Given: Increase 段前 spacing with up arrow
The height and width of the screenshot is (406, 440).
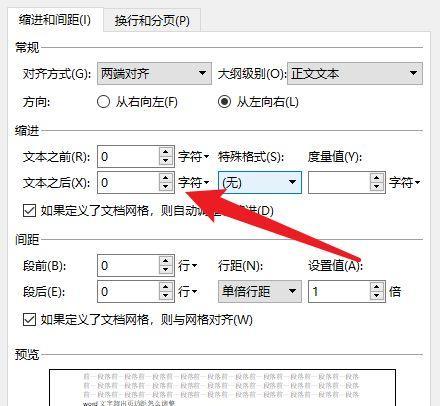Looking at the screenshot, I should pyautogui.click(x=166, y=261).
